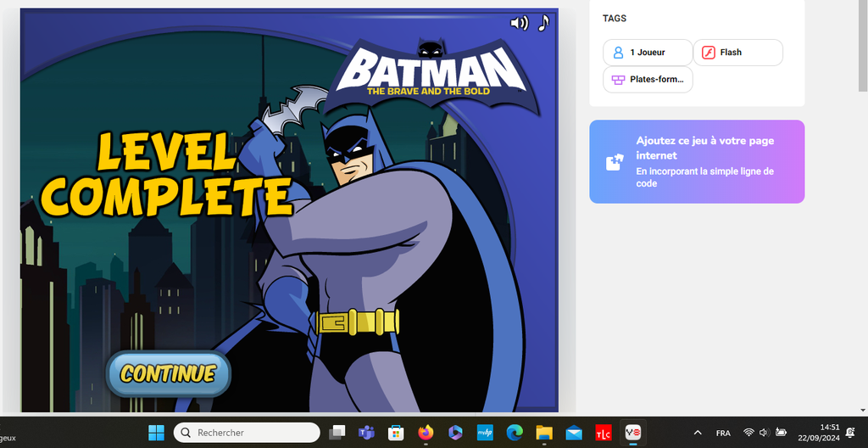Open Microsoft Store from the taskbar

396,433
